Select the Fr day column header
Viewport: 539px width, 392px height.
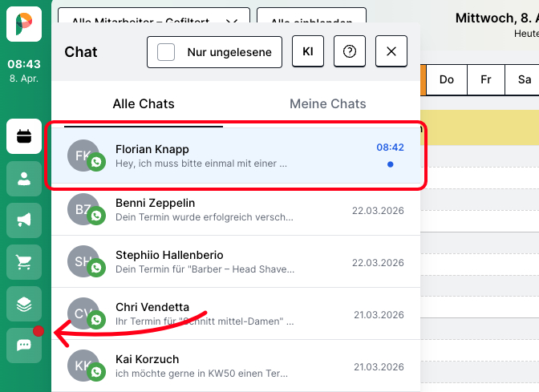pyautogui.click(x=486, y=79)
